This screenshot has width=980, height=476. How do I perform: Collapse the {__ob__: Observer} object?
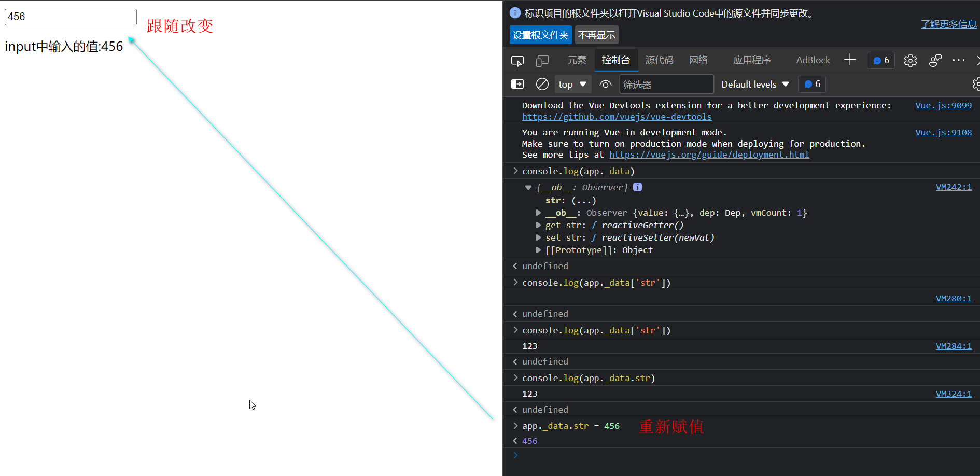[528, 187]
